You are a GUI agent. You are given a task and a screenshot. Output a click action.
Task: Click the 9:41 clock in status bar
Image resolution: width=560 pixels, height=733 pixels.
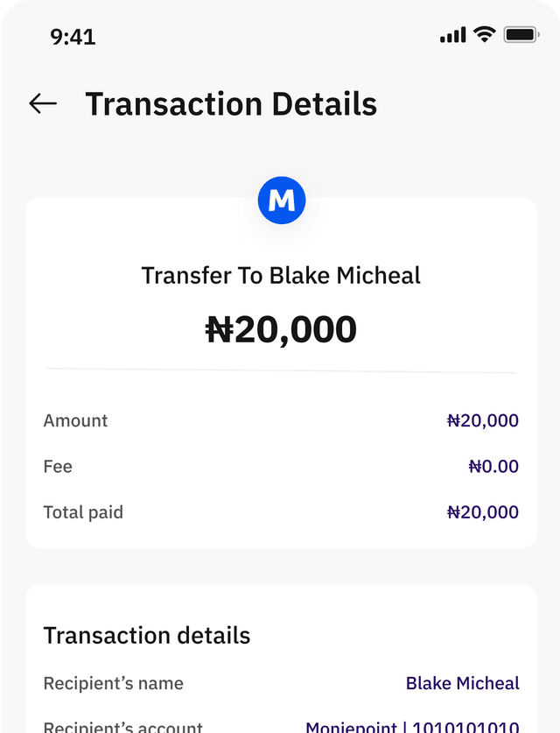click(x=73, y=37)
